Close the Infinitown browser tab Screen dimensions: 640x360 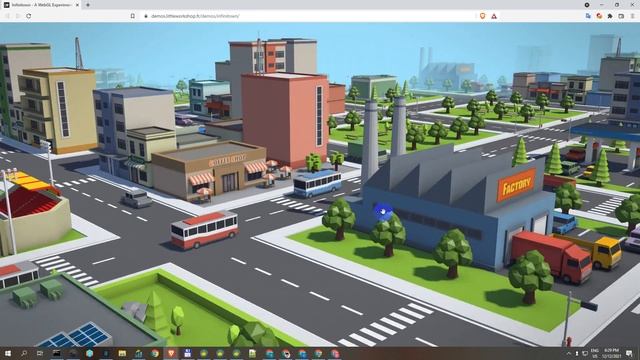click(77, 5)
